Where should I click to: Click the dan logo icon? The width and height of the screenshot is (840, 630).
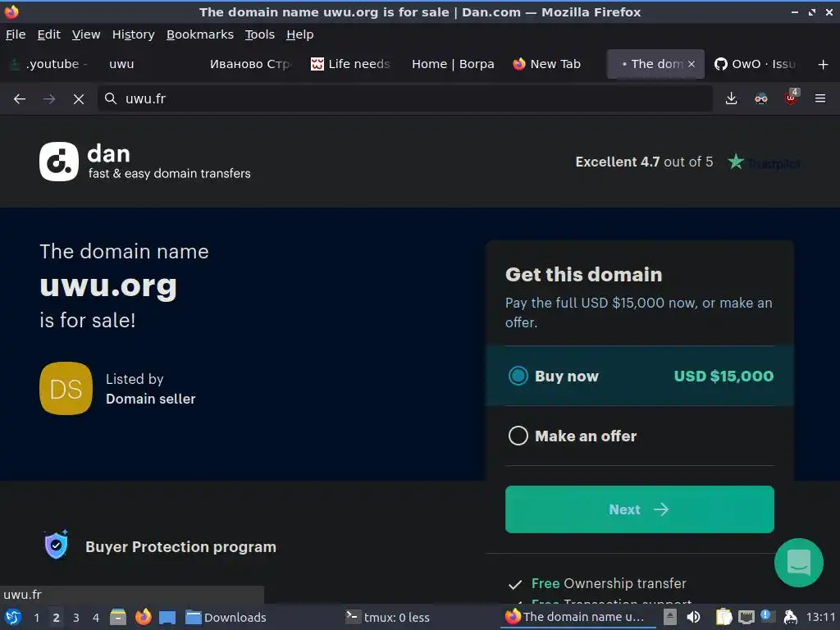[59, 162]
